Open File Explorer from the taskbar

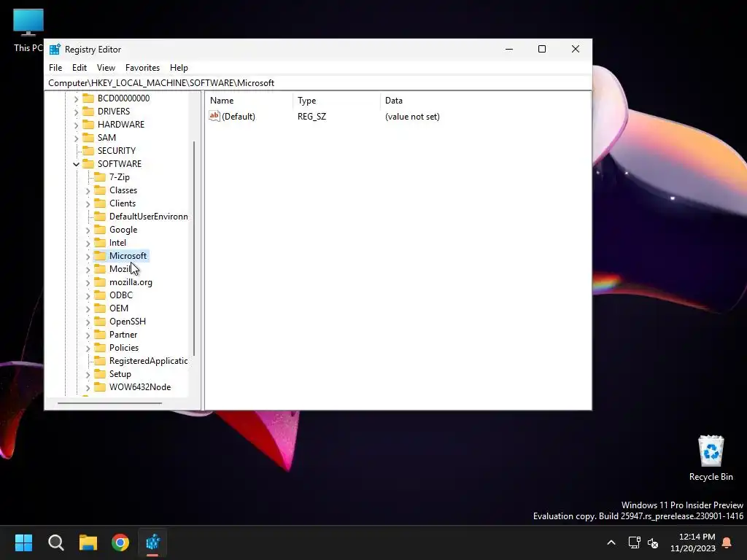click(x=88, y=542)
